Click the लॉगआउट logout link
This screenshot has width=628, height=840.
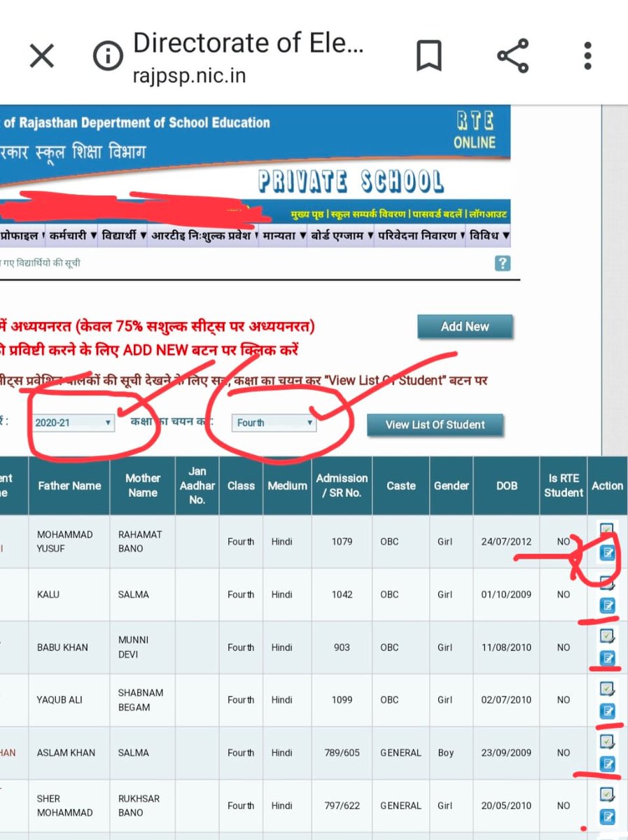pos(487,213)
